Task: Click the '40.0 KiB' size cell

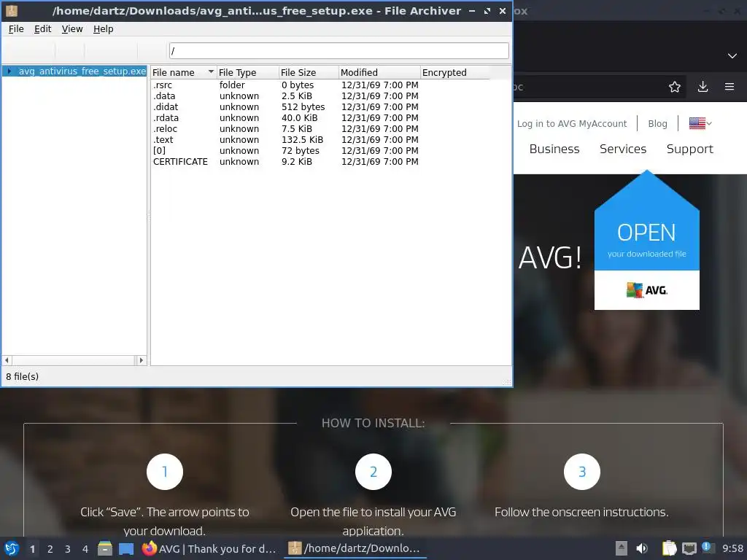Action: point(299,117)
